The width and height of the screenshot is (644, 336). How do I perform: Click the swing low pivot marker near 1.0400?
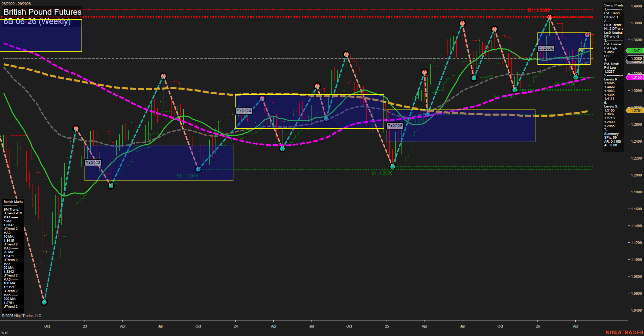point(44,302)
